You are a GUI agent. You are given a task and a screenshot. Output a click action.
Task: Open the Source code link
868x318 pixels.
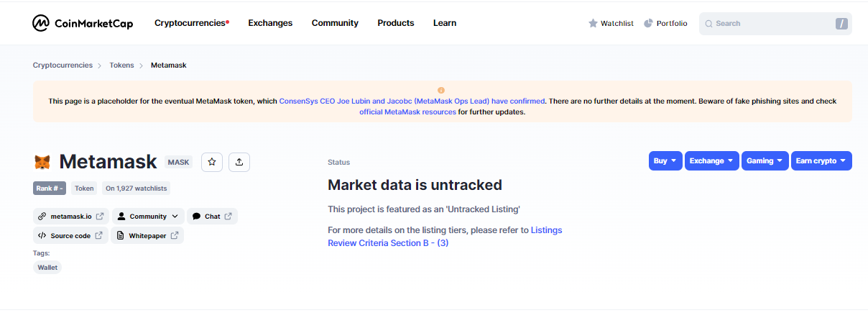(x=70, y=235)
